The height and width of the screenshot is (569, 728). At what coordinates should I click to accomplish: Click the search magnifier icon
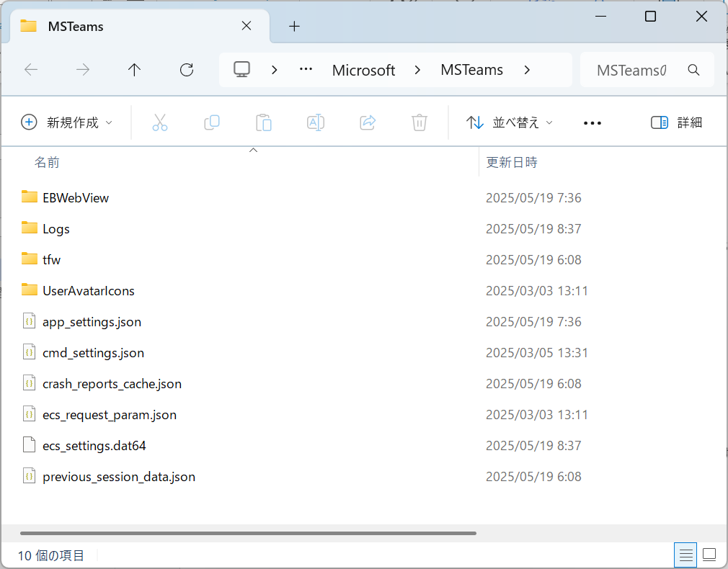[693, 70]
